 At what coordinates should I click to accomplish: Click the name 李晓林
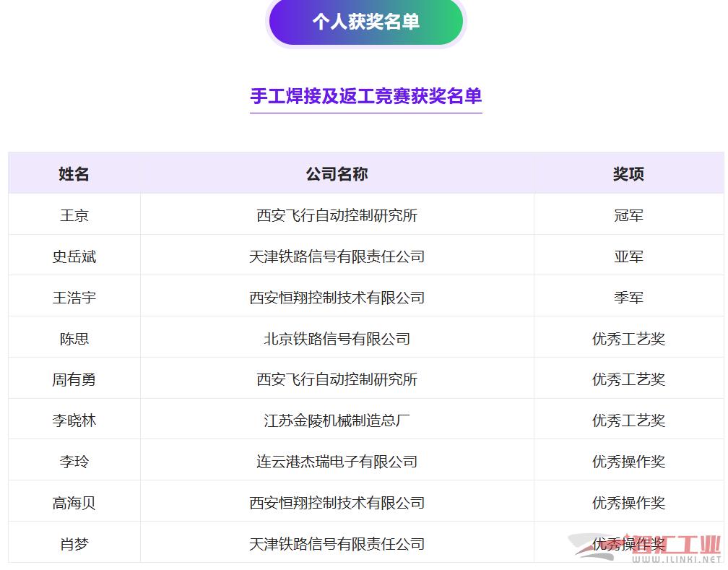[74, 420]
